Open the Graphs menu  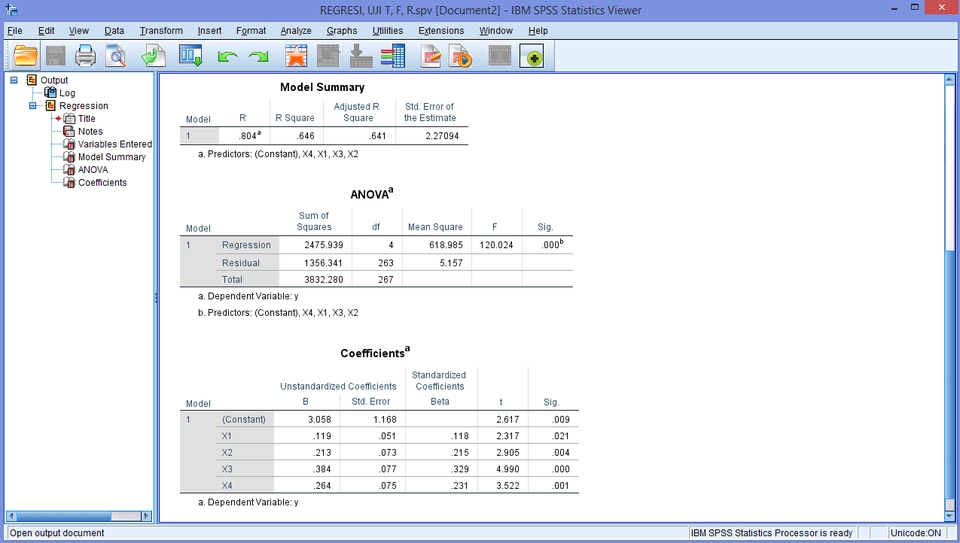(342, 31)
